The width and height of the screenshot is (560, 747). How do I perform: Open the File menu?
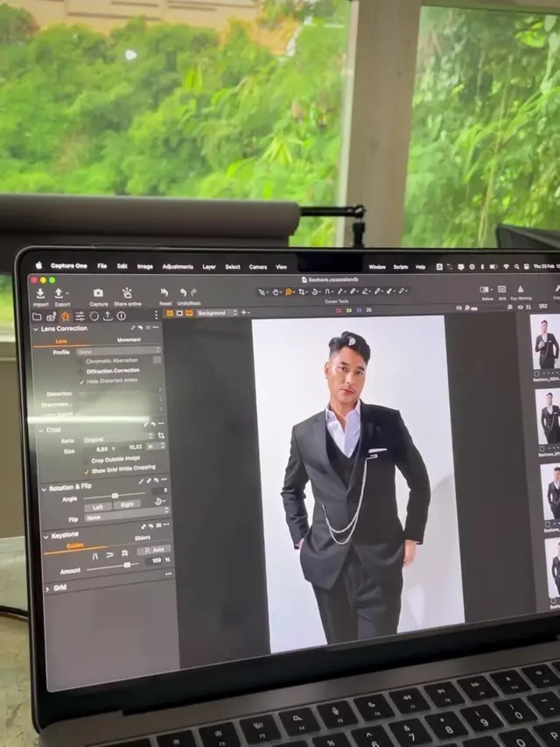click(x=101, y=266)
